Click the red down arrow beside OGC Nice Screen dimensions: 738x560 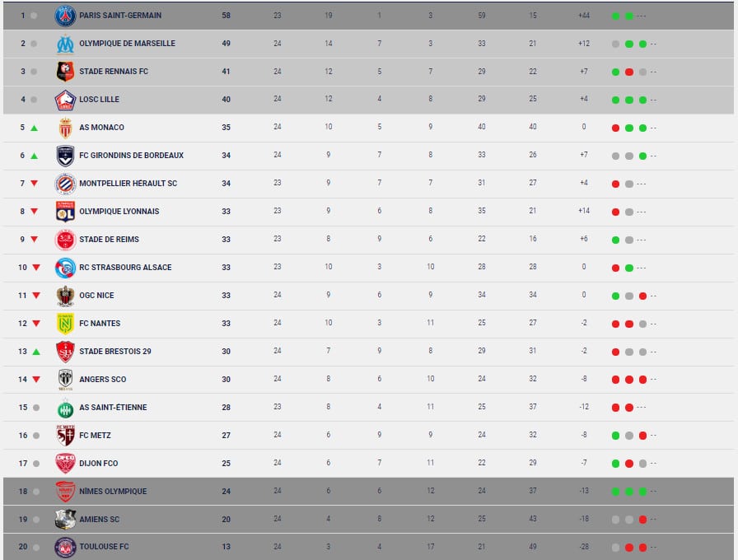pyautogui.click(x=36, y=296)
